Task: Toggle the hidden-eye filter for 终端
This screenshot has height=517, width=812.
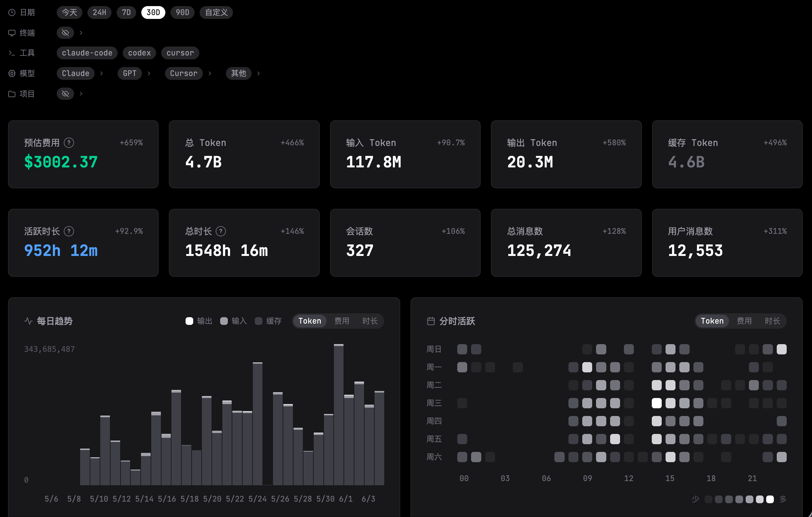Action: click(65, 33)
